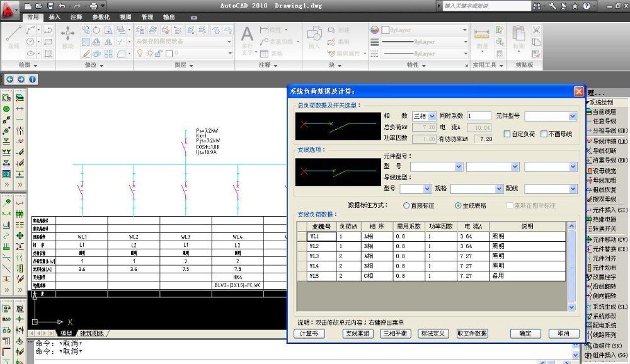Select the Line drawing tool
Viewport: 630px width, 364px height.
14,37
